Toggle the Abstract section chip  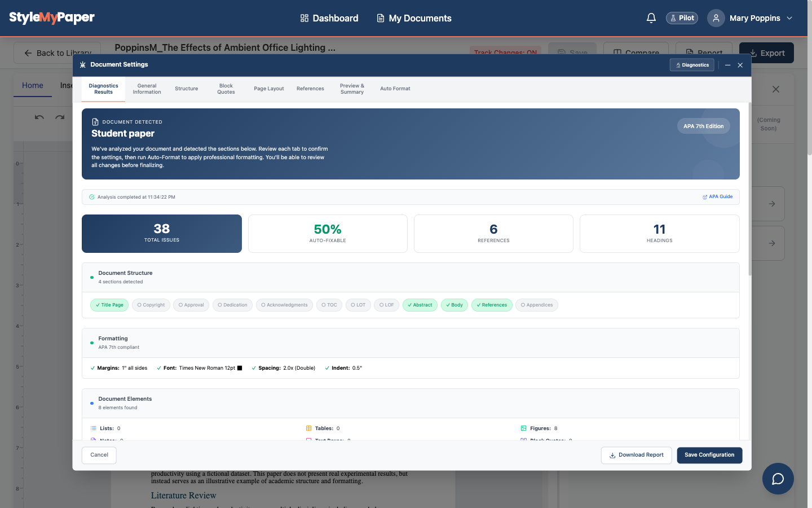tap(420, 305)
